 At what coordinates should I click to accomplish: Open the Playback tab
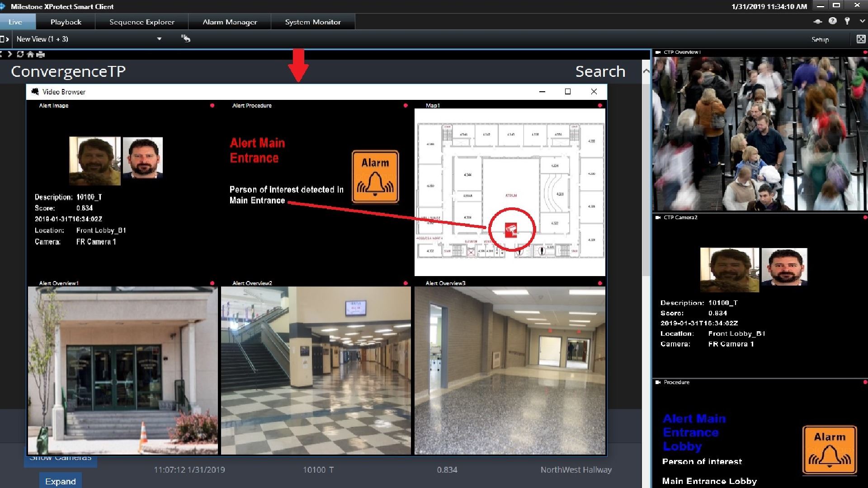tap(66, 22)
